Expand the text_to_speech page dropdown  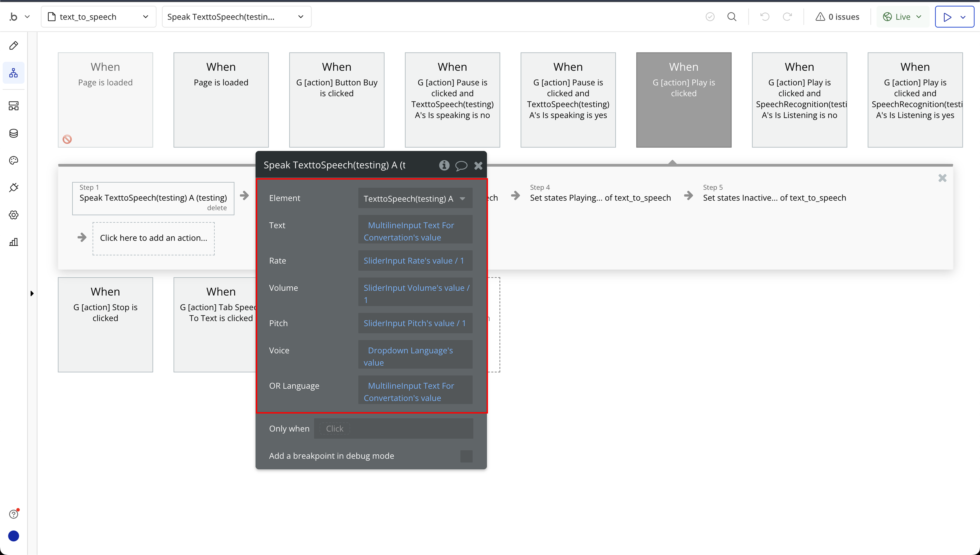(x=145, y=17)
